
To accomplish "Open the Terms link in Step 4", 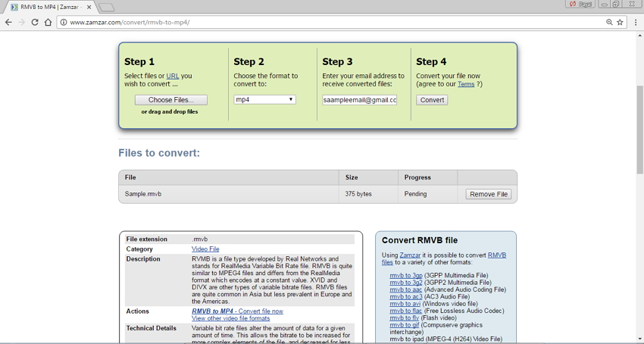I will tap(466, 84).
